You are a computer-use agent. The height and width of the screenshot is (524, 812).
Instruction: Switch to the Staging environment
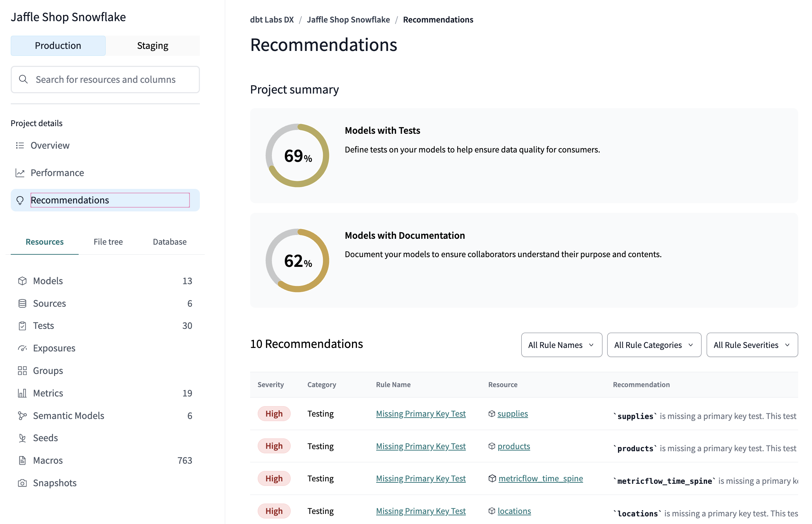(x=152, y=45)
